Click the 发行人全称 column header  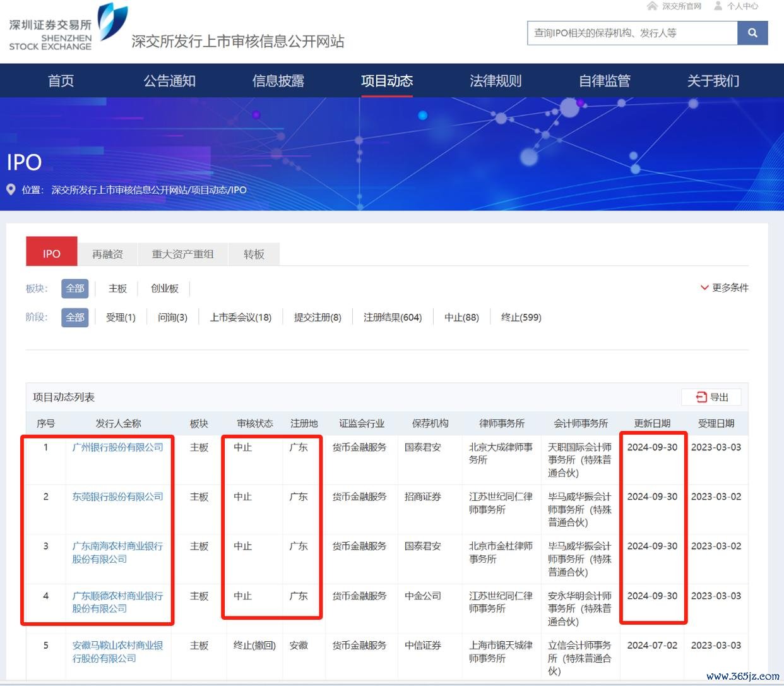tap(118, 423)
